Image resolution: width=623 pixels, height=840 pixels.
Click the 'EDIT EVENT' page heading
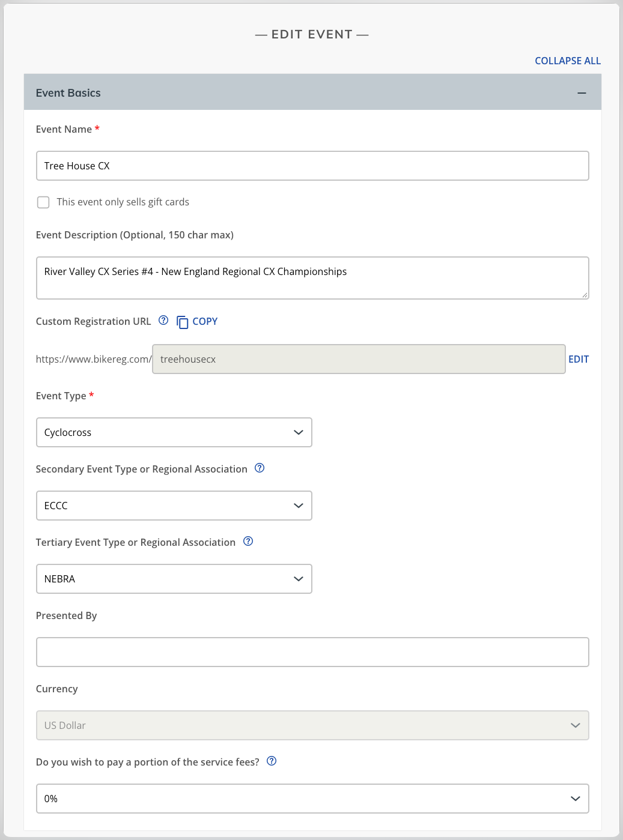[x=312, y=34]
